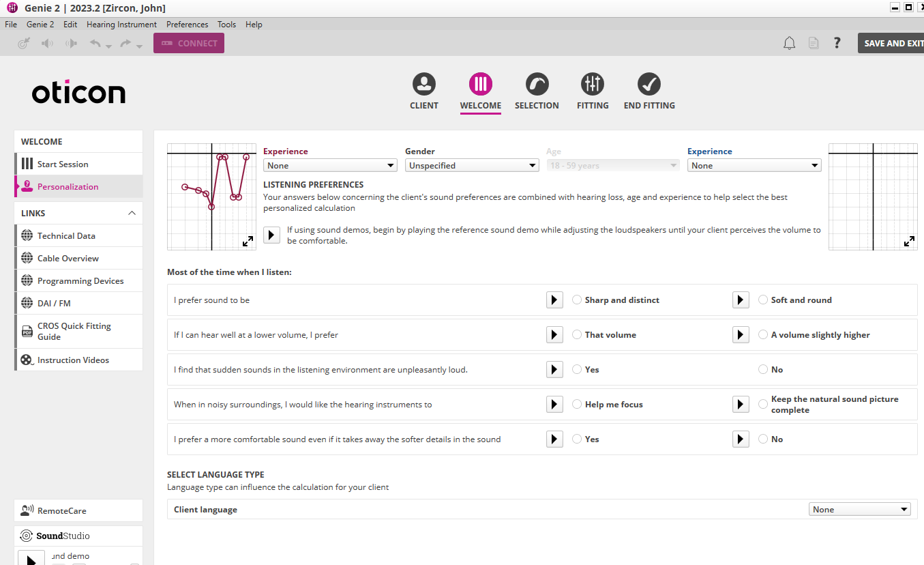The image size is (924, 565).
Task: Select No for more comfortable sound
Action: [x=763, y=439]
